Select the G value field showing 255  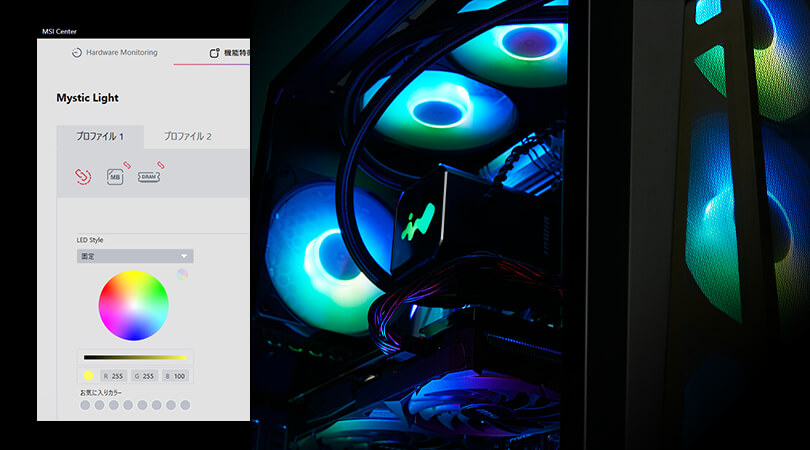[x=144, y=376]
